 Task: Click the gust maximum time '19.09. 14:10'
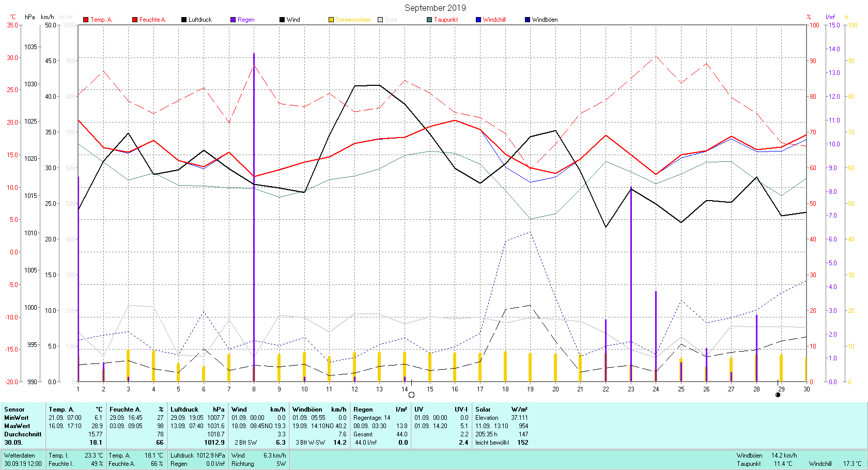309,426
